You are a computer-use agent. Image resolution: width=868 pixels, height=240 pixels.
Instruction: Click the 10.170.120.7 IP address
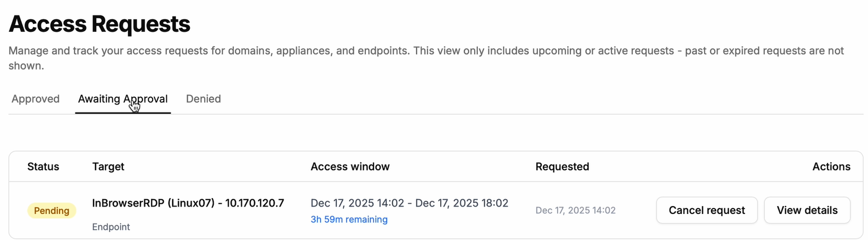255,203
